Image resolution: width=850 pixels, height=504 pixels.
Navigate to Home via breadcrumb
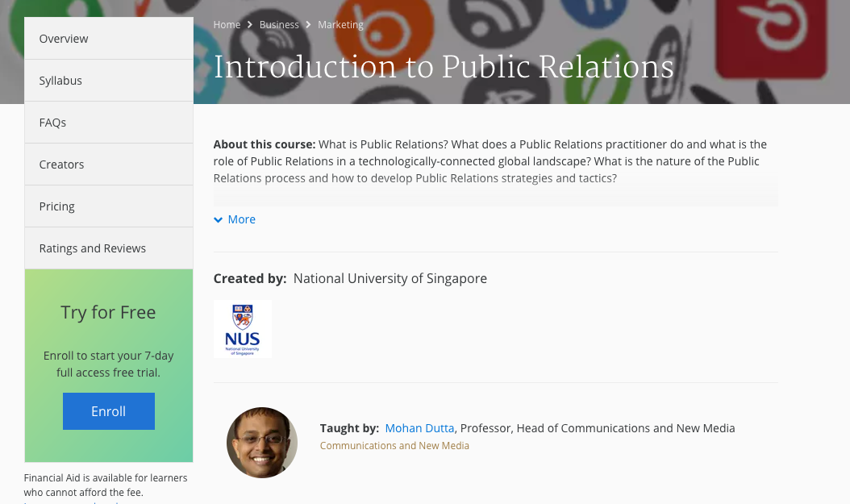click(x=227, y=25)
